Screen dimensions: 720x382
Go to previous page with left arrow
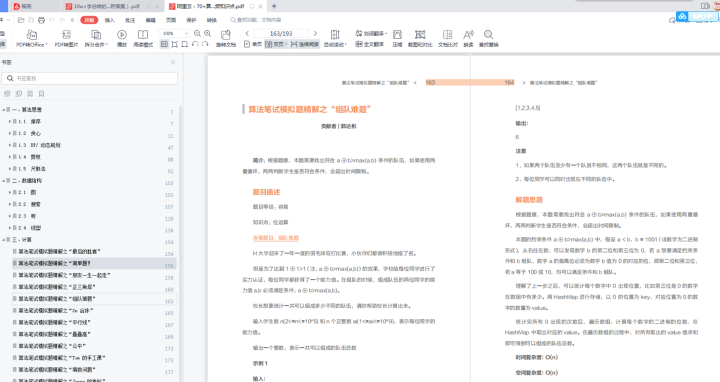[247, 34]
